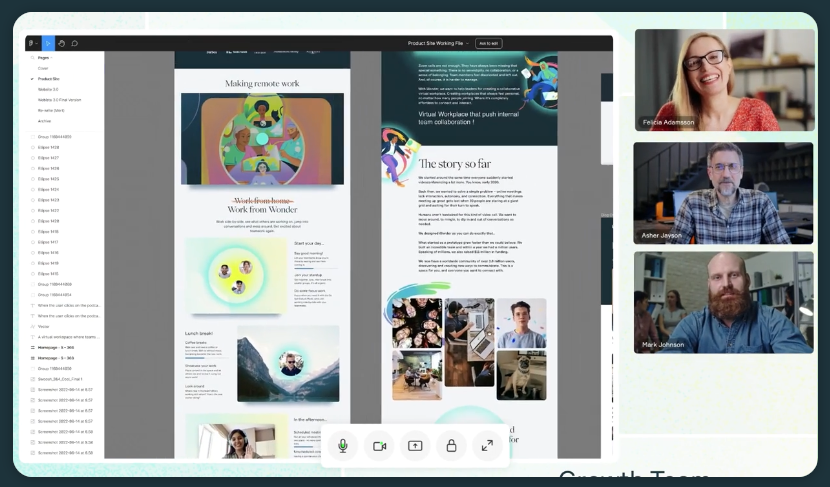Select the Move tool in toolbar
The height and width of the screenshot is (487, 830).
point(46,43)
